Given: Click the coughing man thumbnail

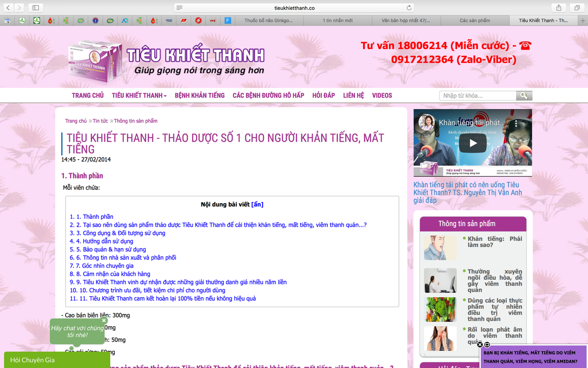Looking at the screenshot, I should click(x=440, y=248).
